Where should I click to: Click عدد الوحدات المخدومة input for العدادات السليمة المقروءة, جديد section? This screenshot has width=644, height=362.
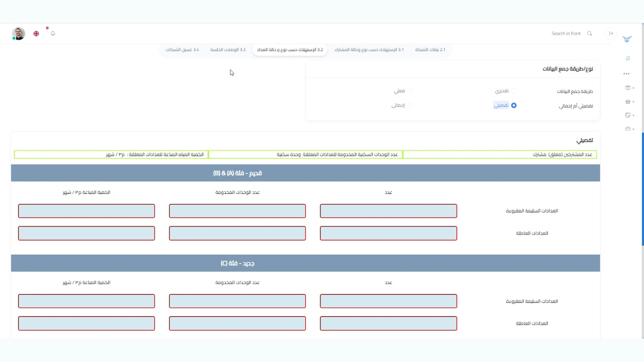pos(237,301)
